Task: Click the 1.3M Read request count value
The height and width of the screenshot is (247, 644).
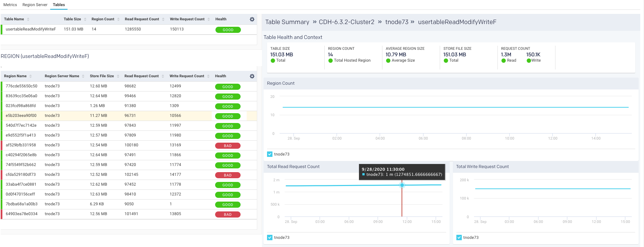Action: 506,55
